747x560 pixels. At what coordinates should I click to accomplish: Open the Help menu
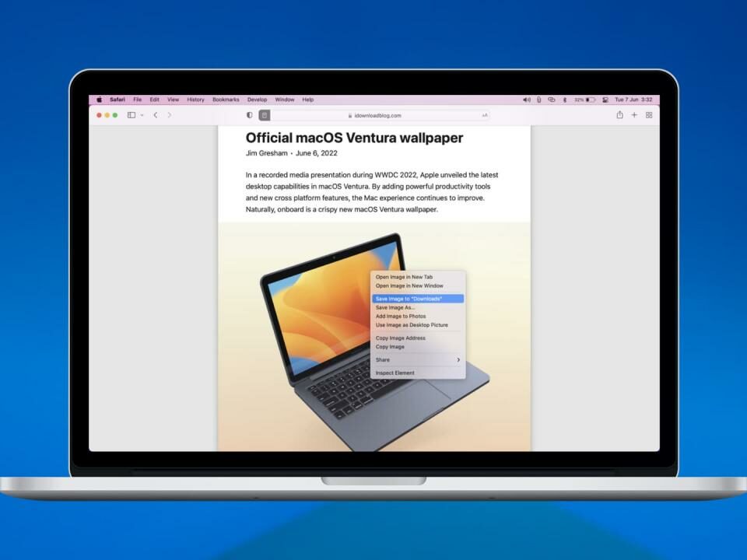point(308,100)
